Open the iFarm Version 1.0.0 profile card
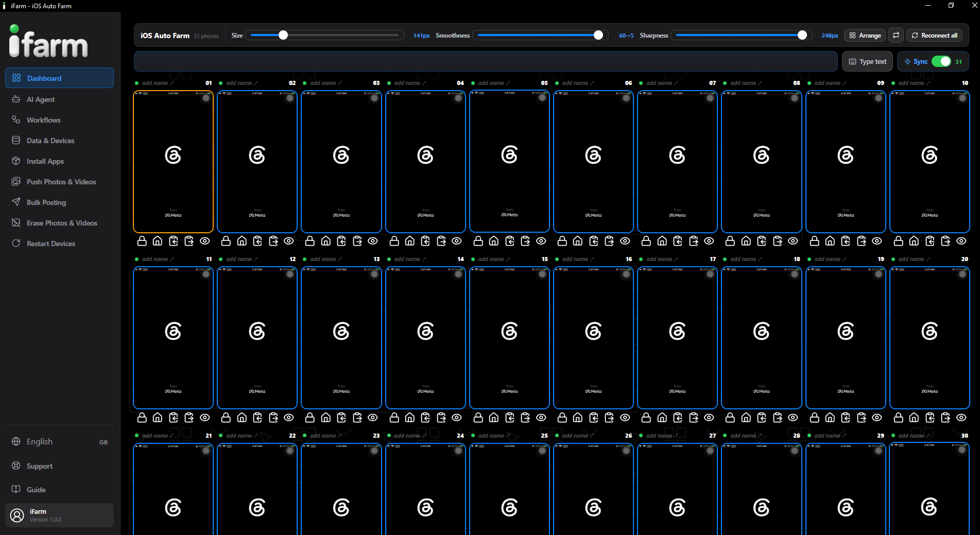 (59, 515)
